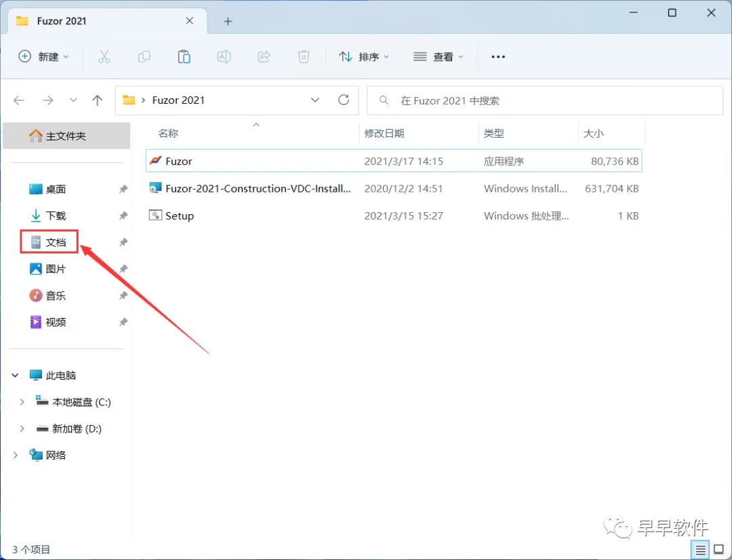Screen dimensions: 732x560
Task: Click the Fuzor application file icon
Action: tap(155, 160)
